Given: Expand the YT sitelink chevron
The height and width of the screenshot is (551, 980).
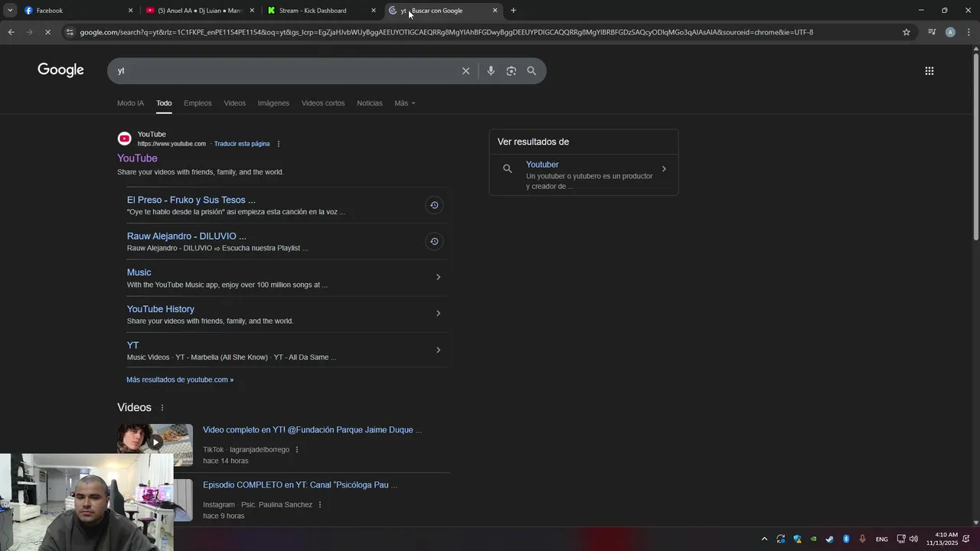Looking at the screenshot, I should tap(438, 350).
